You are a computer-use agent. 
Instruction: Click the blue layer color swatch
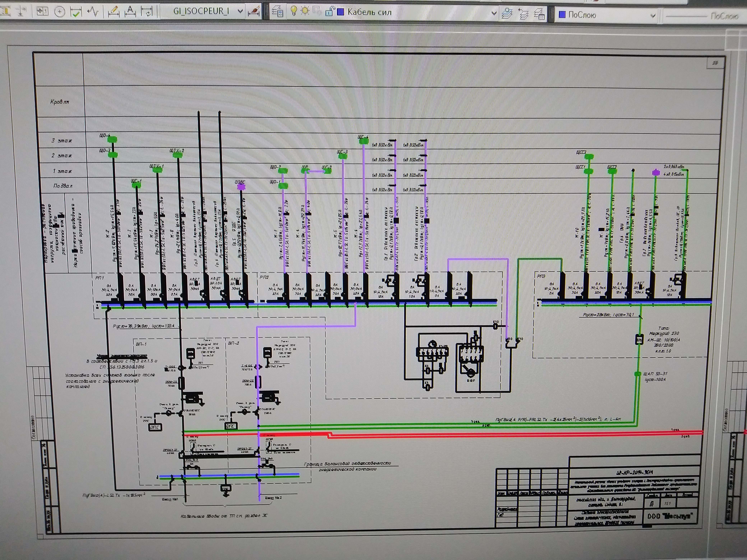click(x=341, y=12)
